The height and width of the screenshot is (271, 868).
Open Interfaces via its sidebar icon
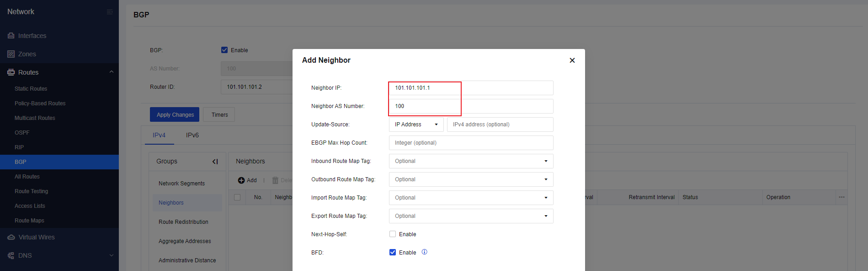(x=11, y=36)
